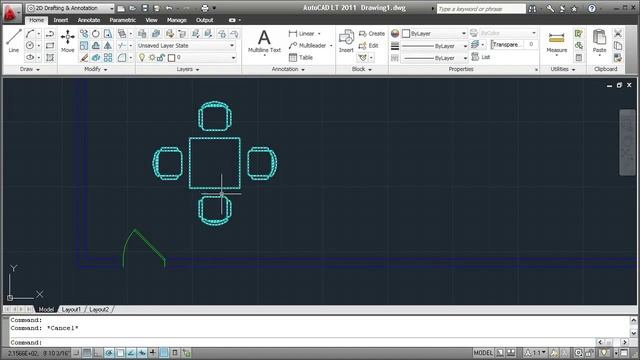Click the Rotate icon in Modify panel
640x360 pixels.
click(x=96, y=33)
